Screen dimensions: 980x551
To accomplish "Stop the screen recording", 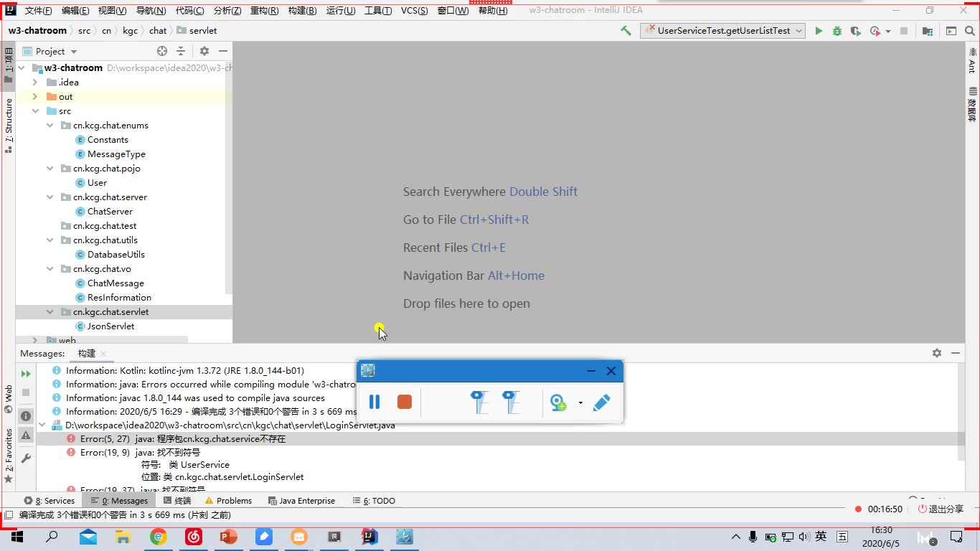I will [x=404, y=402].
